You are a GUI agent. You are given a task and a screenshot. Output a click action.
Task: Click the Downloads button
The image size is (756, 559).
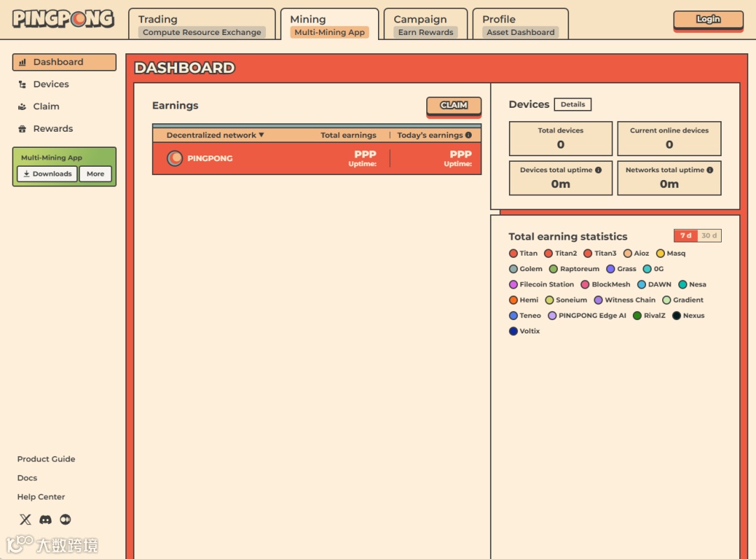pos(48,174)
